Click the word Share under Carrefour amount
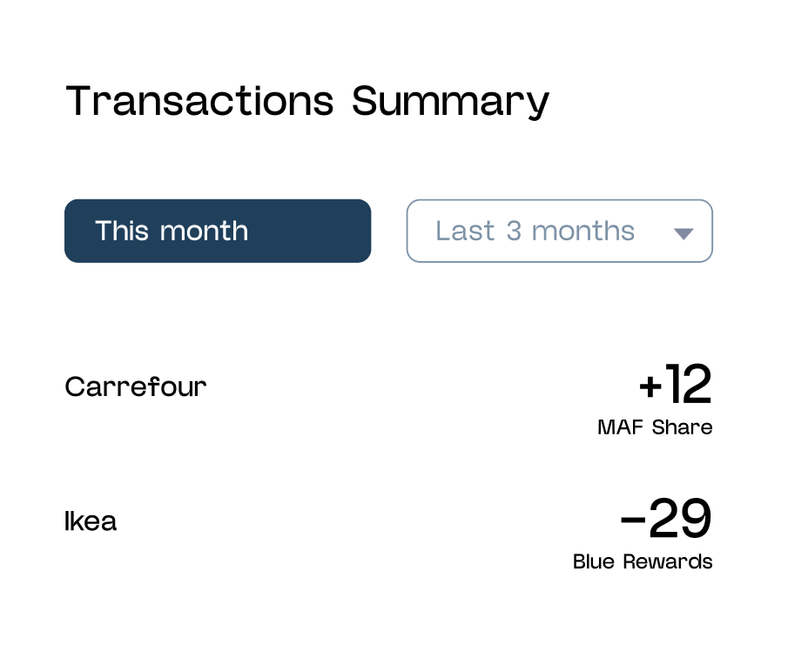Screen dimensions: 808x672 point(682,427)
